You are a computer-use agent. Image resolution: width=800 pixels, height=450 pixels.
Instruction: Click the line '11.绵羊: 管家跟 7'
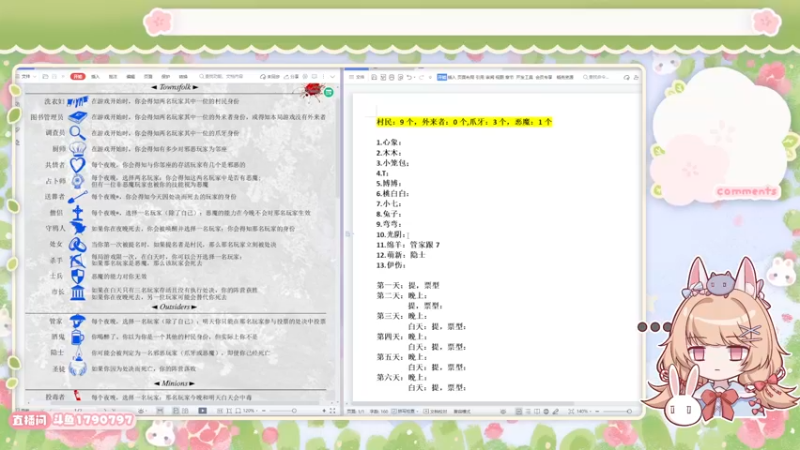point(408,244)
